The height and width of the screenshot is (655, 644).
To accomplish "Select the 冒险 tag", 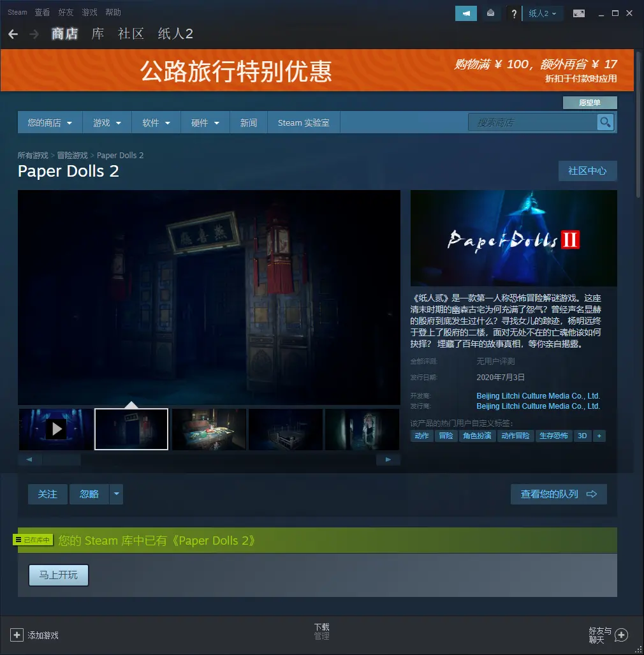I will coord(446,436).
